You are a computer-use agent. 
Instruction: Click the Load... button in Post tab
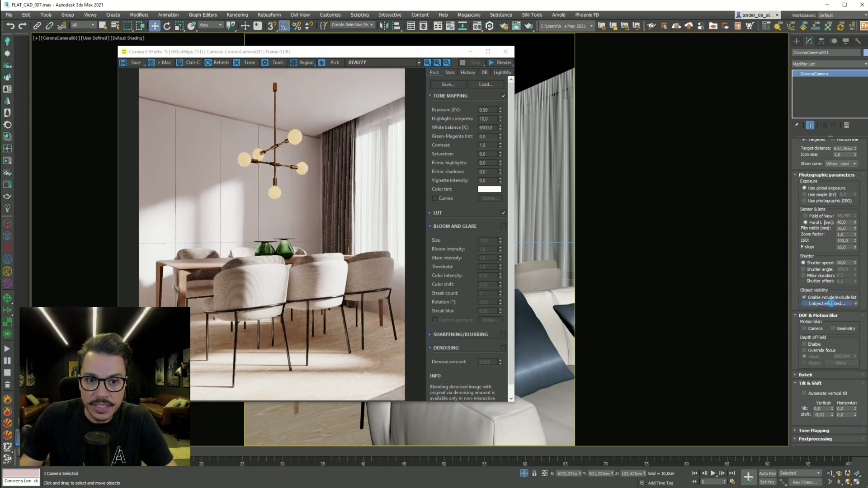(x=486, y=84)
